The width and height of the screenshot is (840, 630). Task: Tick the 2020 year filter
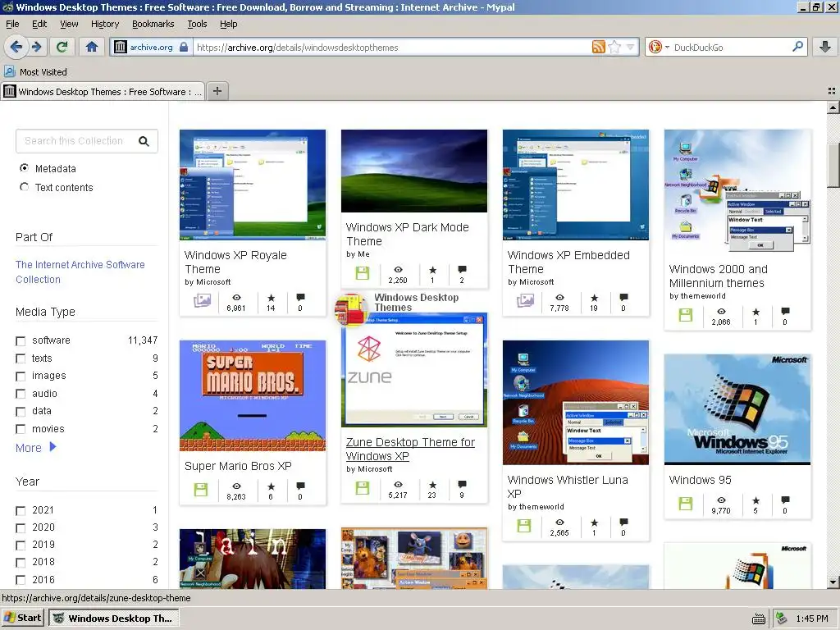point(21,527)
